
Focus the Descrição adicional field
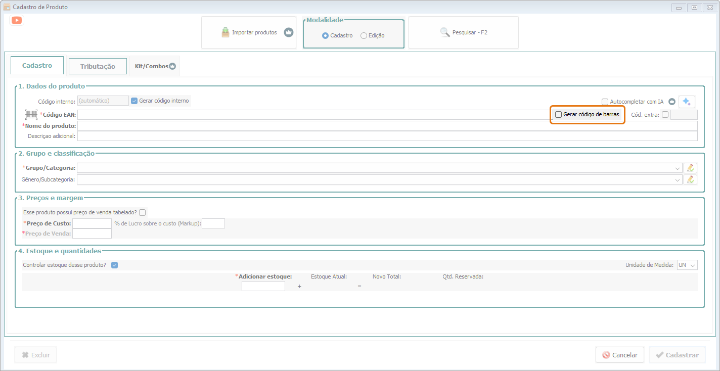387,136
